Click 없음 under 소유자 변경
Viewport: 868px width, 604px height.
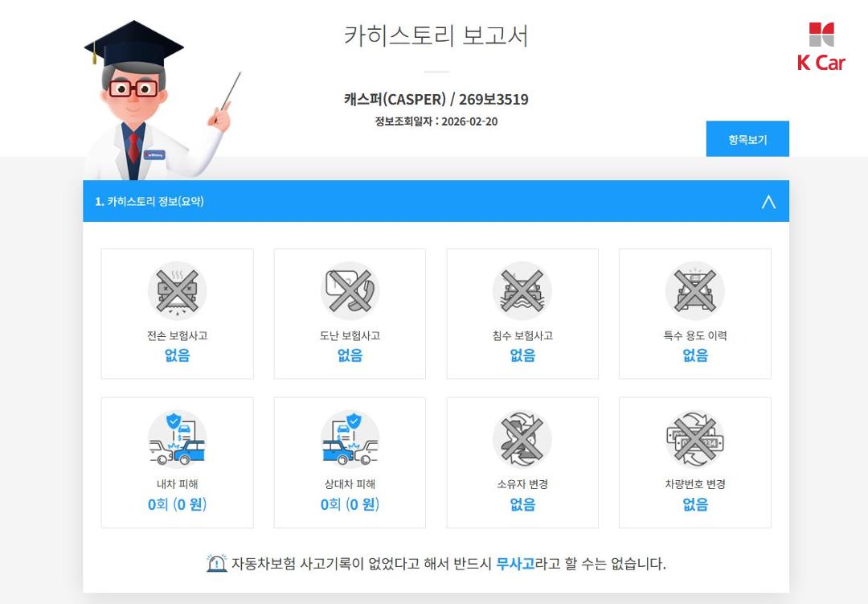coord(522,504)
